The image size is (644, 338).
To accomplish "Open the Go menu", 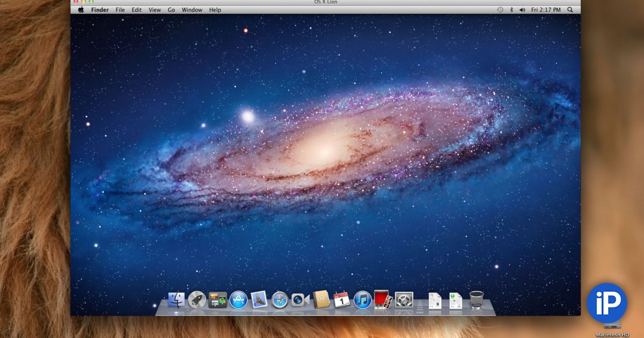I will 172,10.
